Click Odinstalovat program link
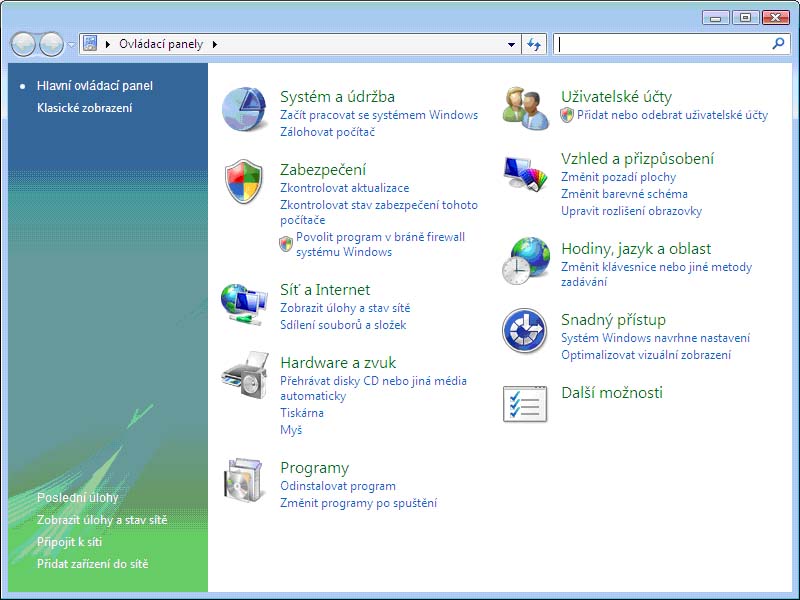 (x=338, y=486)
